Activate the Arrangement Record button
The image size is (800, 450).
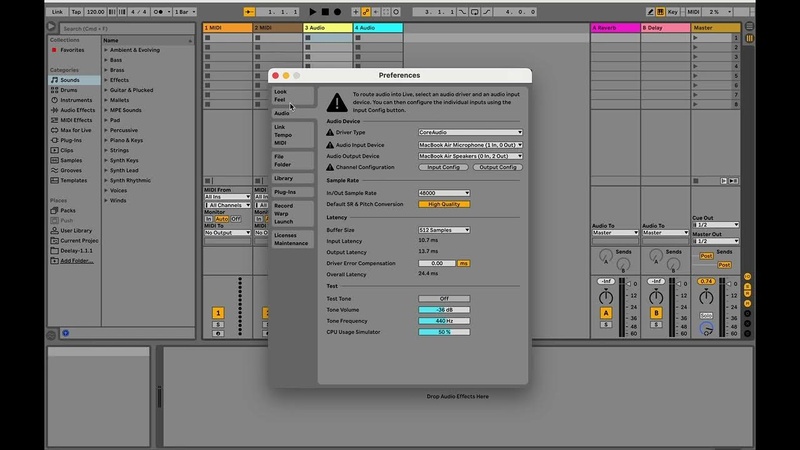pyautogui.click(x=337, y=11)
